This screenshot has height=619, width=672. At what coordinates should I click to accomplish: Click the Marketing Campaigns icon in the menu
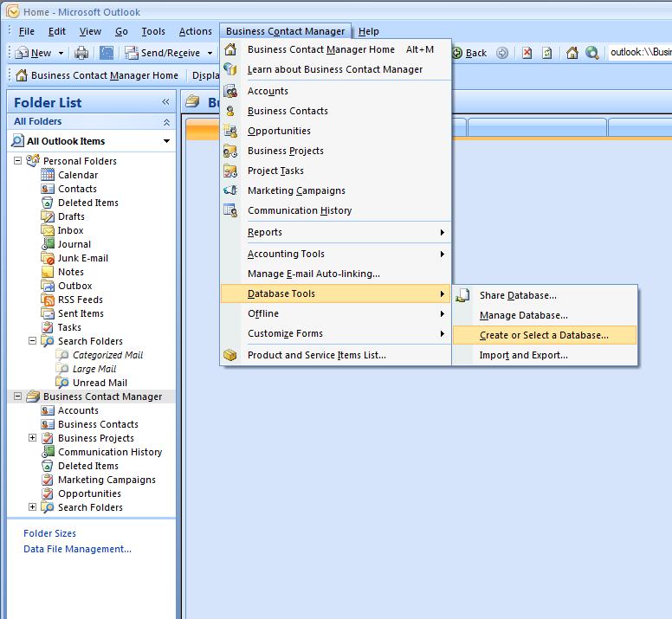click(x=230, y=190)
